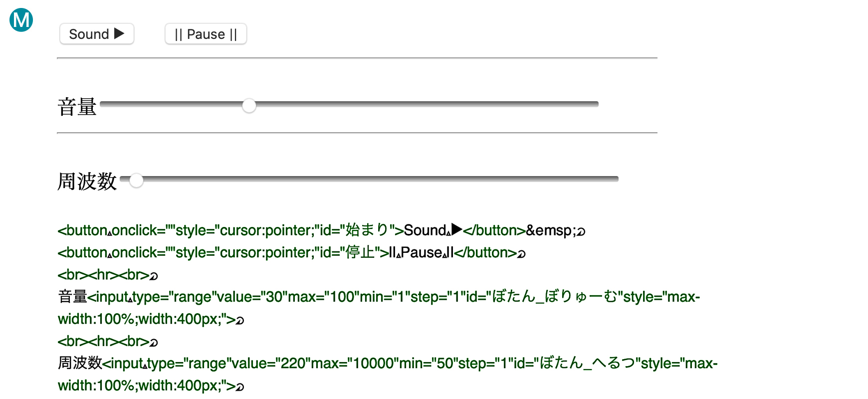Click the 周波数 label text

87,182
